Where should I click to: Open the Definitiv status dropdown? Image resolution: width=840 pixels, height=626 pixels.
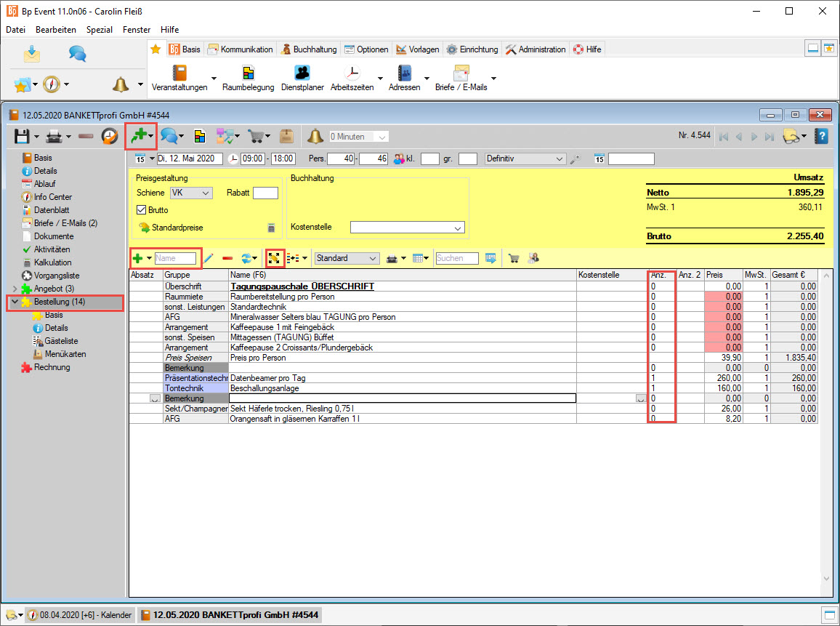(x=525, y=158)
